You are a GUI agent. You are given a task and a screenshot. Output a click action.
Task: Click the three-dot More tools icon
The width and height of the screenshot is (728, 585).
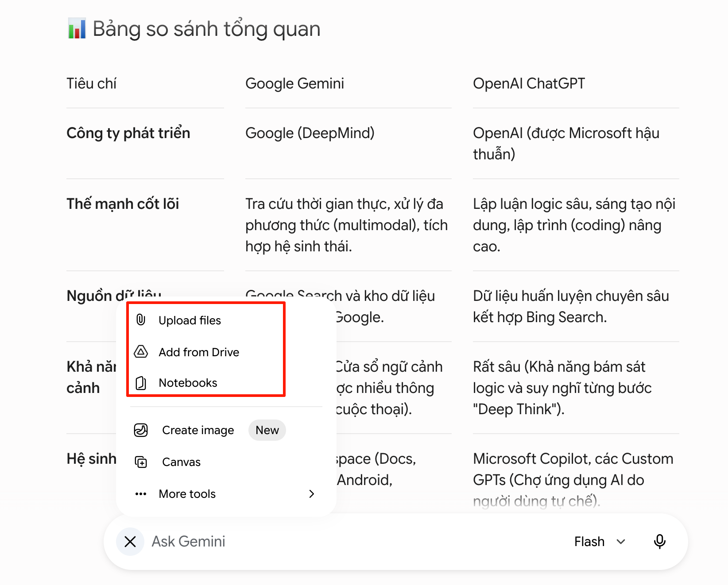[x=141, y=494]
